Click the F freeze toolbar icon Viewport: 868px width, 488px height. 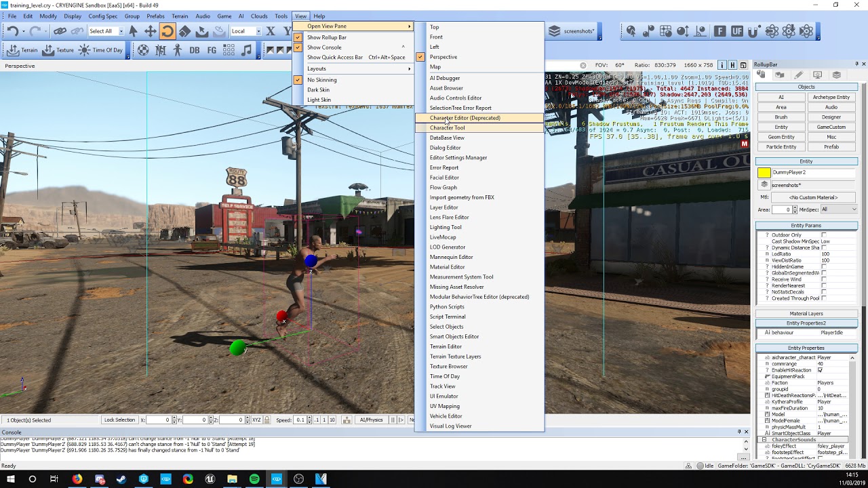pos(719,31)
